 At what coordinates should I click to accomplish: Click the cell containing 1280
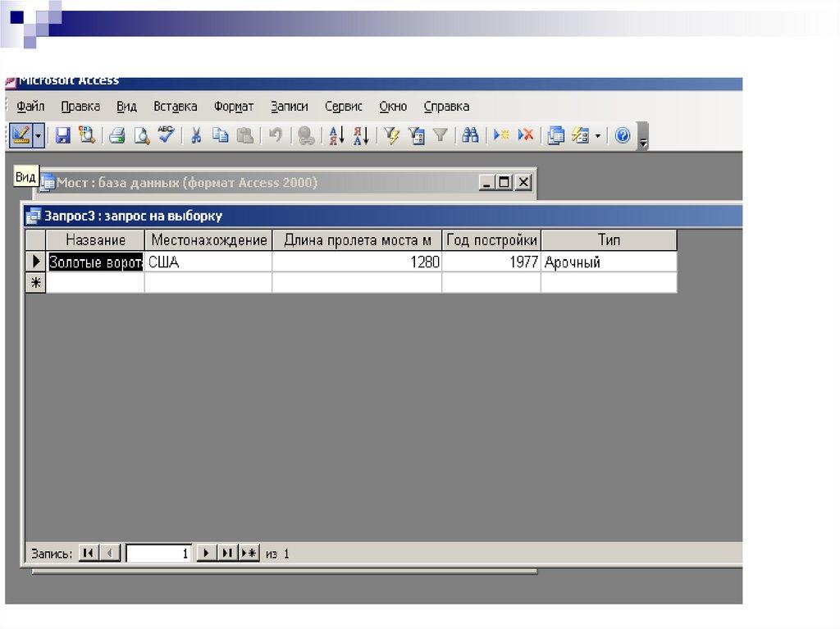357,262
